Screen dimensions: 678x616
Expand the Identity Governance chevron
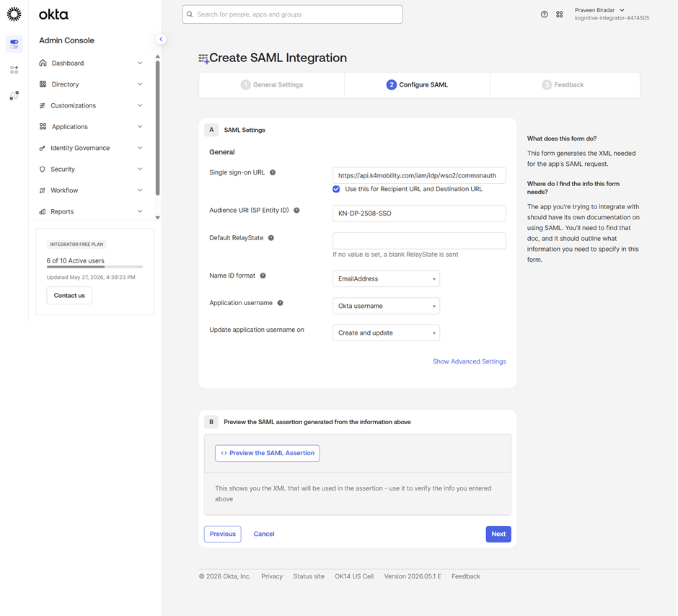pos(140,148)
